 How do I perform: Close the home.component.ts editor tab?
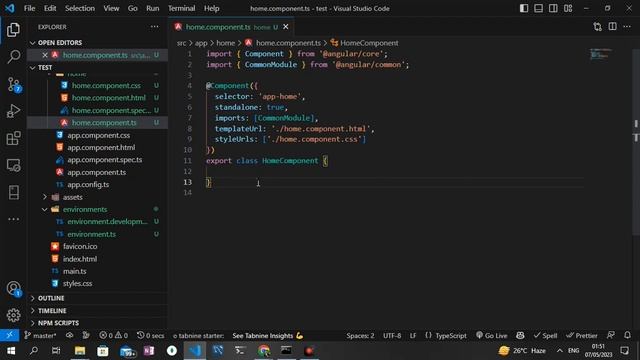pyautogui.click(x=286, y=27)
